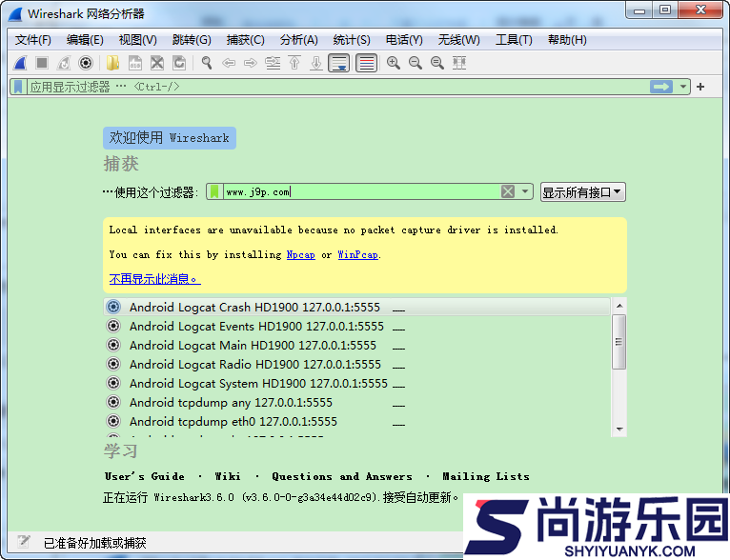Apply display filter arrow button

coord(661,87)
